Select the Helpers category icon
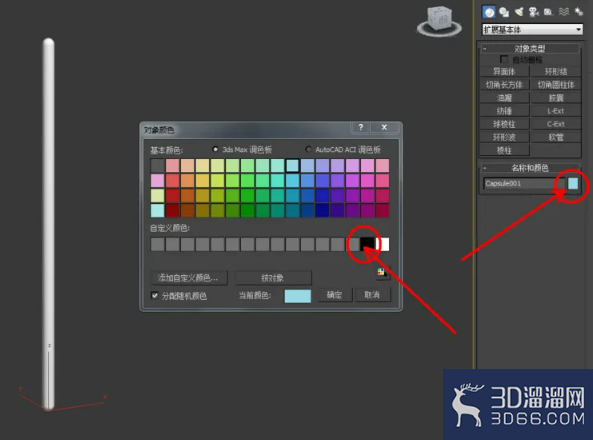 click(548, 12)
